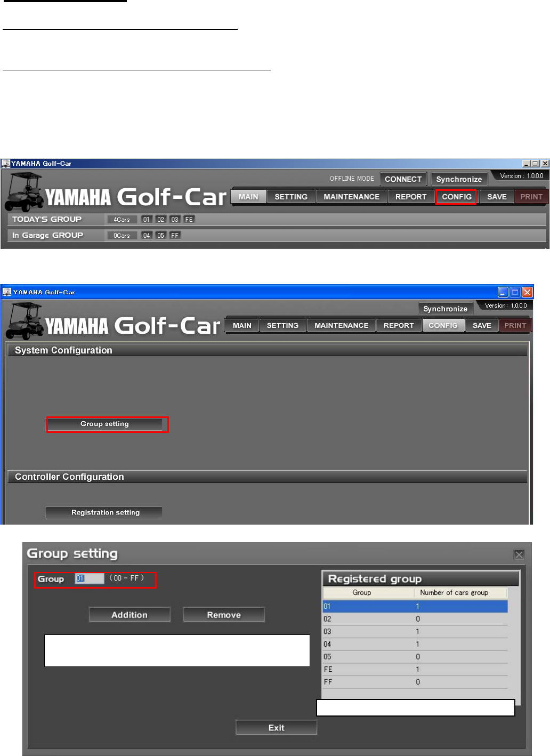Image resolution: width=550 pixels, height=756 pixels.
Task: Open SETTING tab in top window
Action: click(x=291, y=197)
